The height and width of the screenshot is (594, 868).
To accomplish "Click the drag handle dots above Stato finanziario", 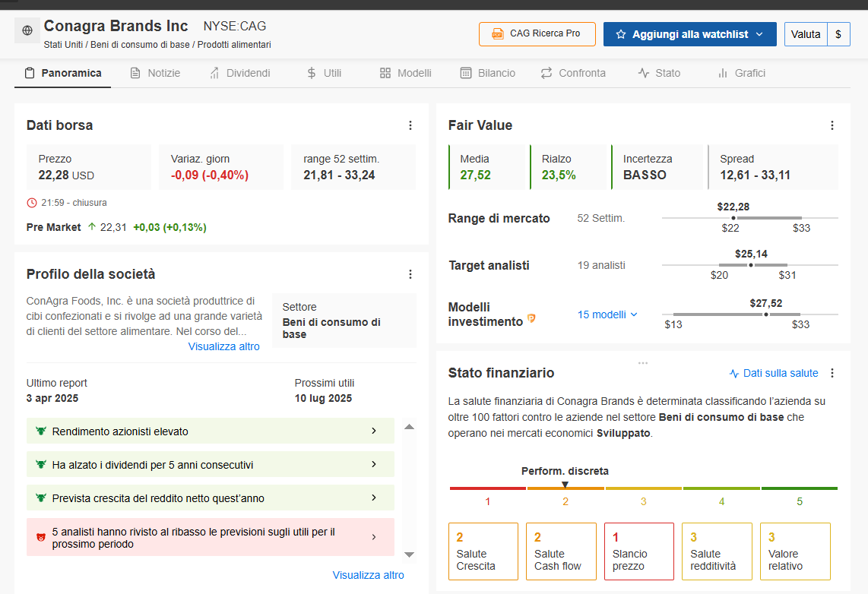I will click(643, 363).
